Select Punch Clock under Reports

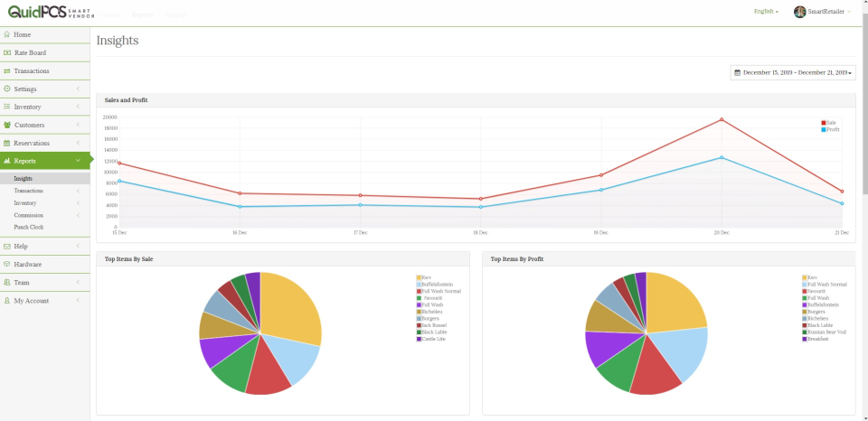[29, 228]
